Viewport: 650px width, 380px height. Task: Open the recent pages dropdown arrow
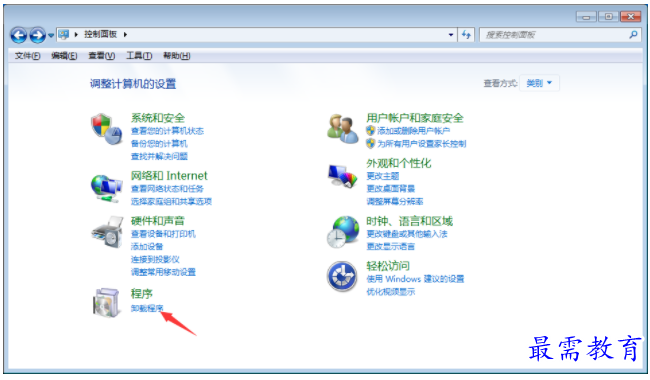51,36
